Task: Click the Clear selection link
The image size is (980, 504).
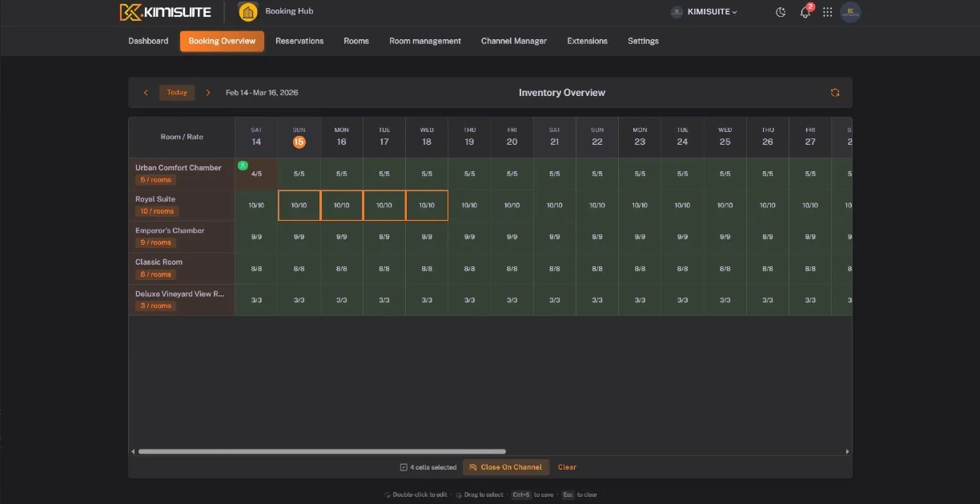Action: [567, 467]
